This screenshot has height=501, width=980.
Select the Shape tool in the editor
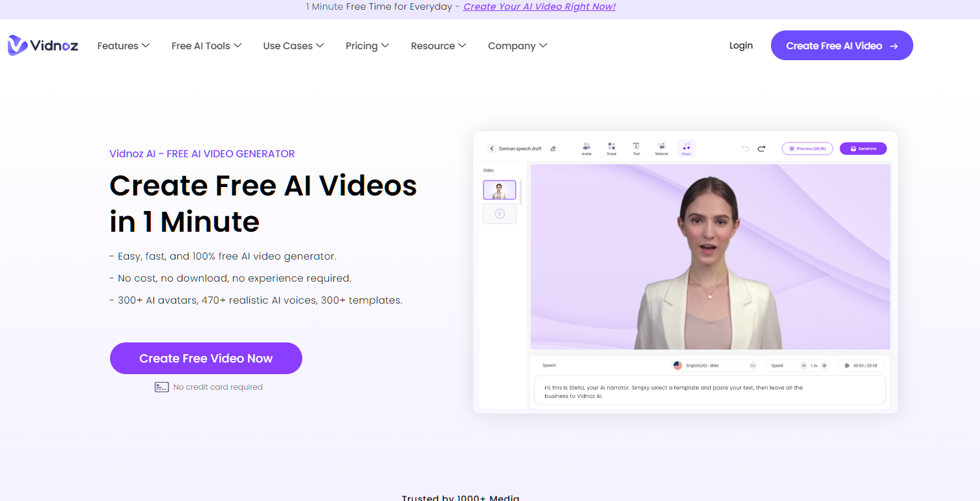point(612,149)
